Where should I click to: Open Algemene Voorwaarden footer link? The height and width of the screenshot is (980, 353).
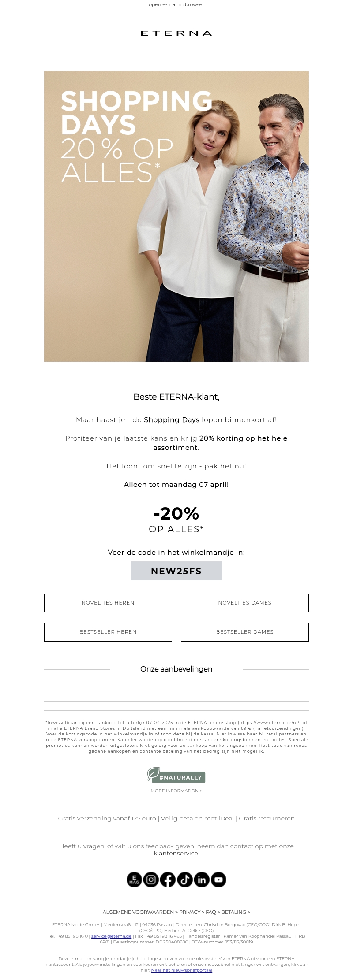[138, 912]
